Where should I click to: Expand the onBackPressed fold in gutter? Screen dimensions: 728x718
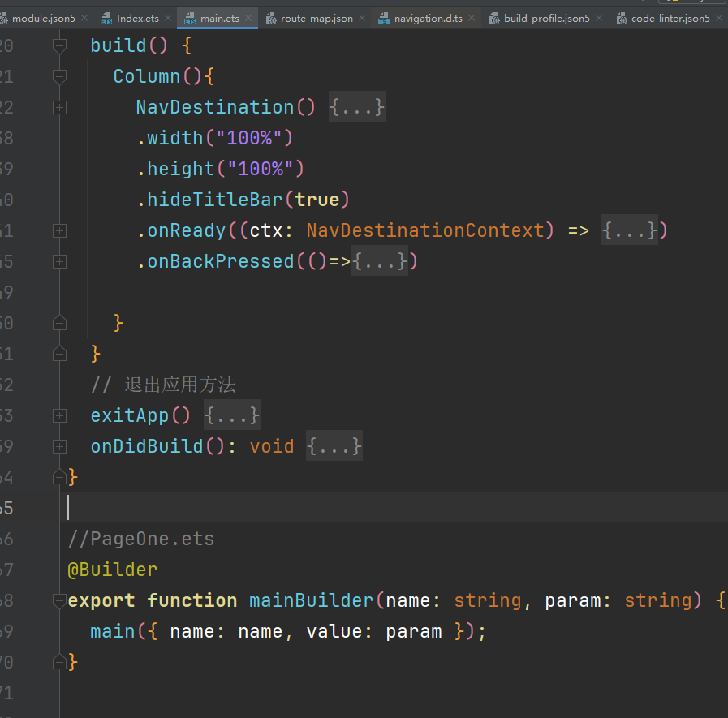pyautogui.click(x=59, y=262)
